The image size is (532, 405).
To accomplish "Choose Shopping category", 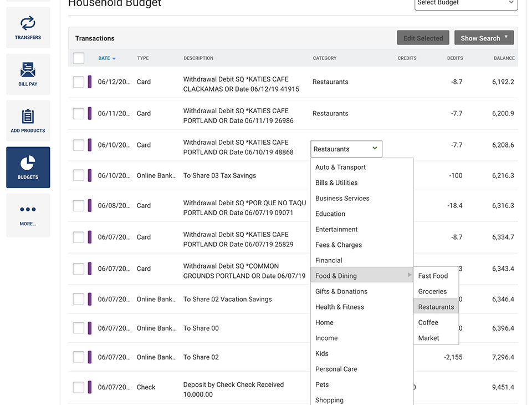I will [362, 399].
